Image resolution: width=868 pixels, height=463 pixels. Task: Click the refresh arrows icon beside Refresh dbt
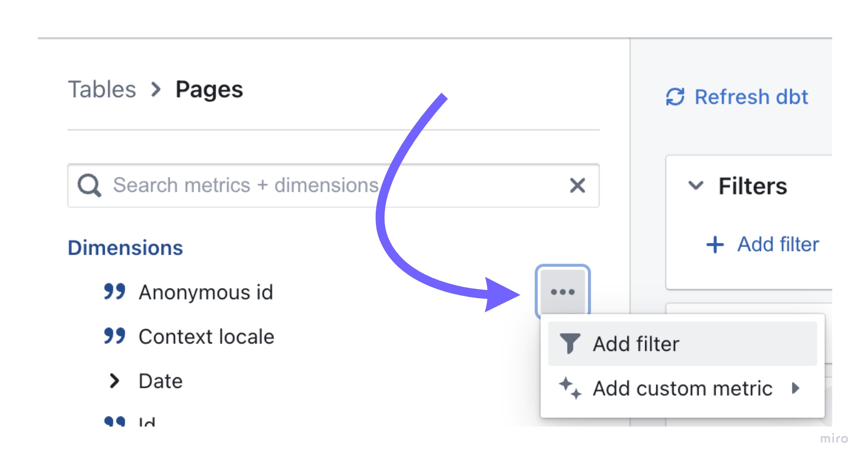675,97
